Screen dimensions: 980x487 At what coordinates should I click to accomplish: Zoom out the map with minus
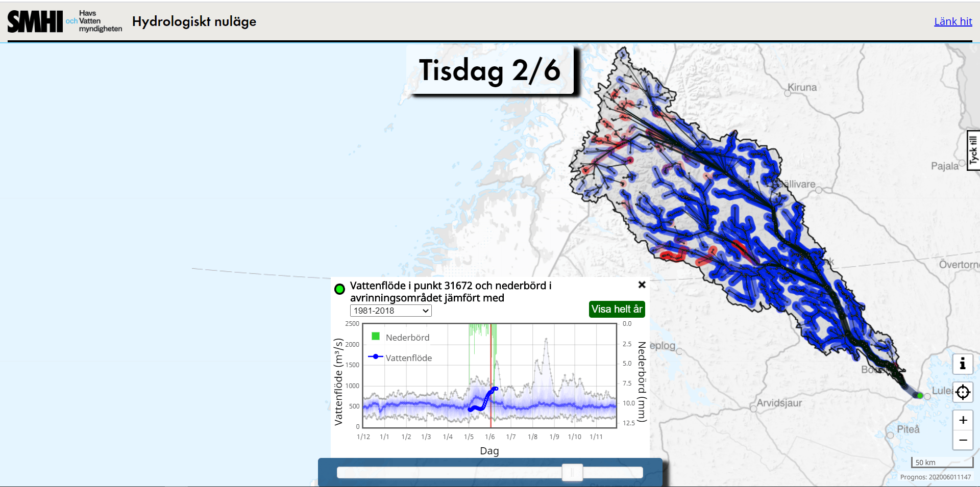[x=963, y=440]
